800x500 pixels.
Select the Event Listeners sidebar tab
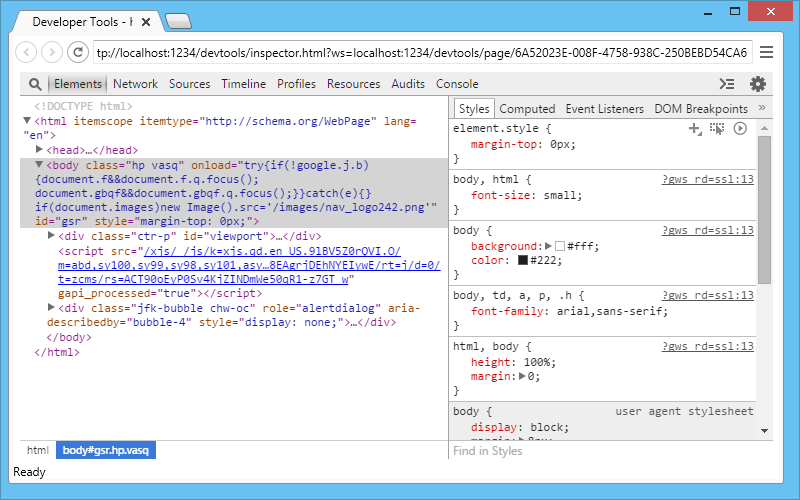(605, 109)
